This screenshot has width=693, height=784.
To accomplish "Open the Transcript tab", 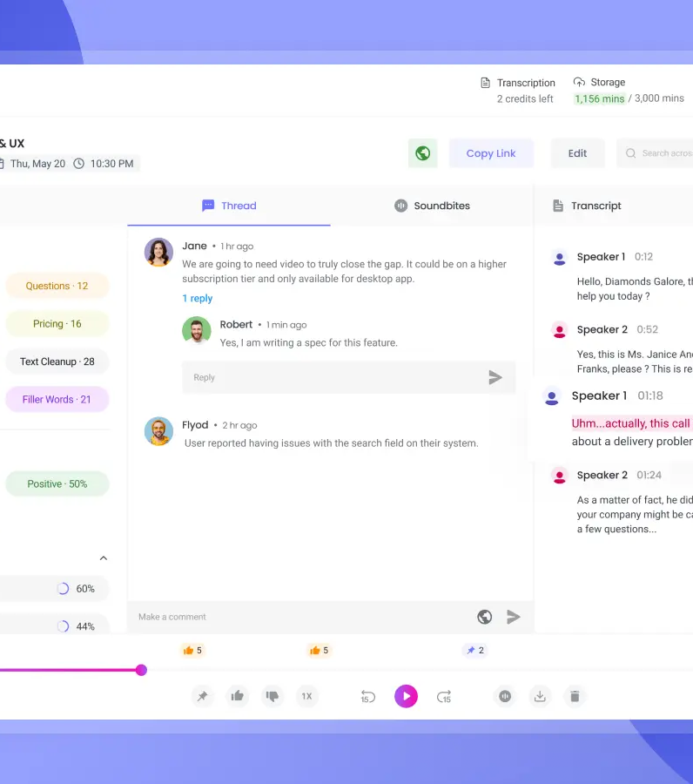I will [x=587, y=206].
